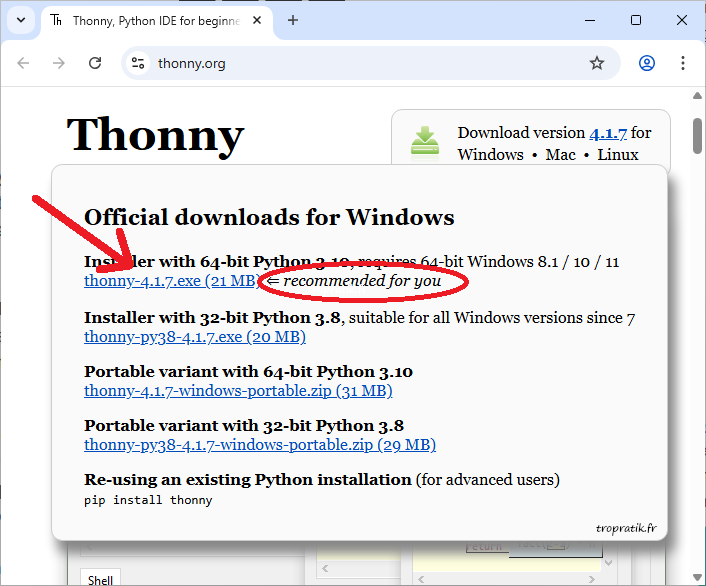Viewport: 706px width, 586px height.
Task: Click the page vertical scrollbar thumb
Action: point(697,136)
